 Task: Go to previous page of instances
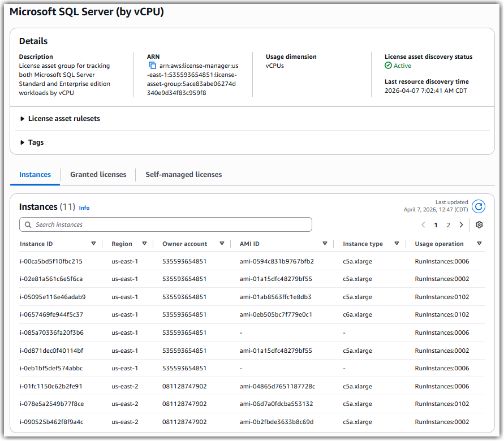tap(423, 225)
